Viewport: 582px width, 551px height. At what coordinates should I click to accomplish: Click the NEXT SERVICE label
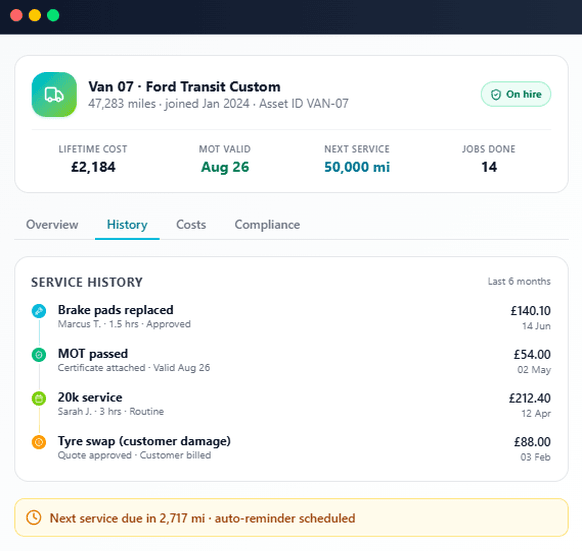[x=357, y=149]
